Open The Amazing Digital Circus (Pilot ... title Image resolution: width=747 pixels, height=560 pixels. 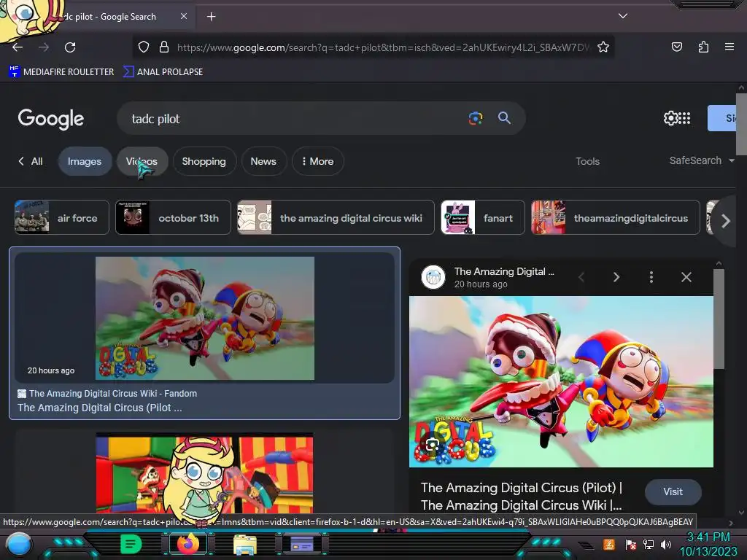[99, 408]
